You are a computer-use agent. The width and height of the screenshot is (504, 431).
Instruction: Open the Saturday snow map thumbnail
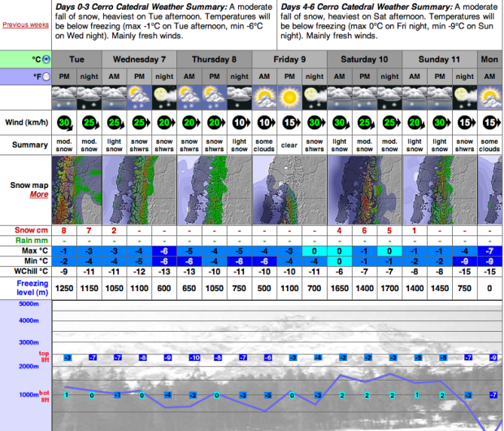pos(365,190)
